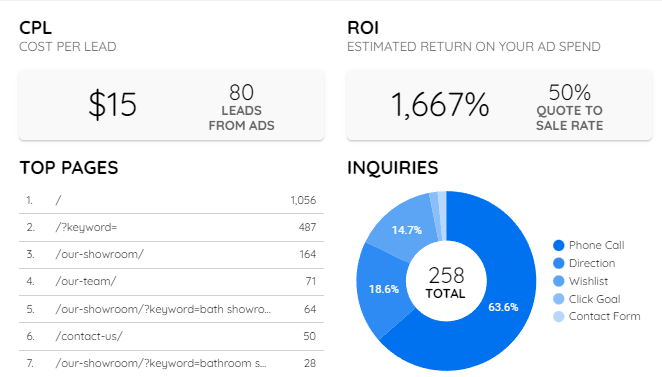Open the /our-showroom/ top page row

coord(171,255)
